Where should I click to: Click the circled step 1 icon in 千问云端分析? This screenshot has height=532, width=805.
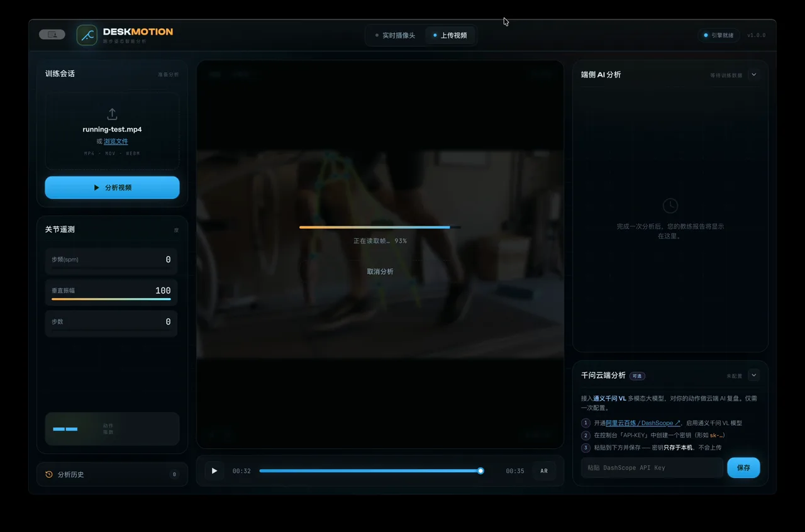coord(586,423)
